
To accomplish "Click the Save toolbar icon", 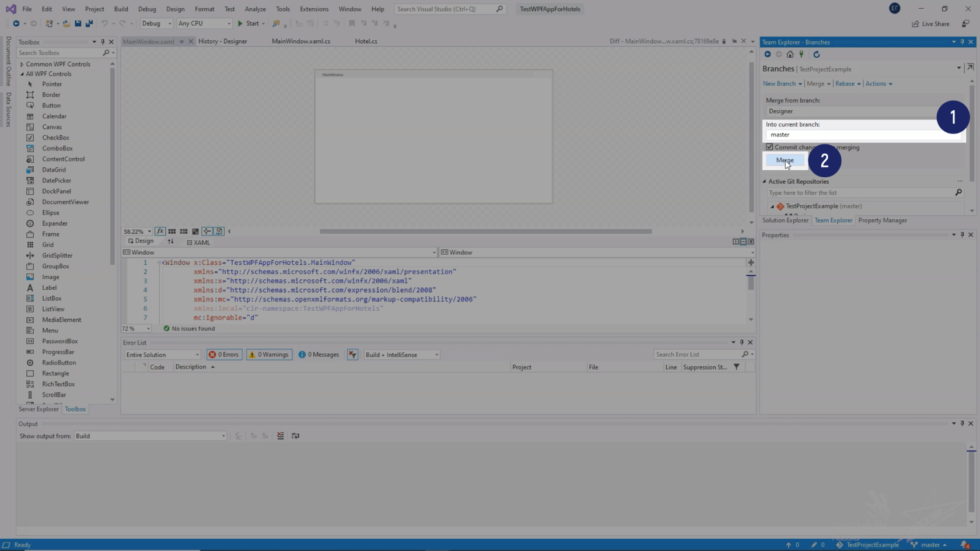I will 78,23.
